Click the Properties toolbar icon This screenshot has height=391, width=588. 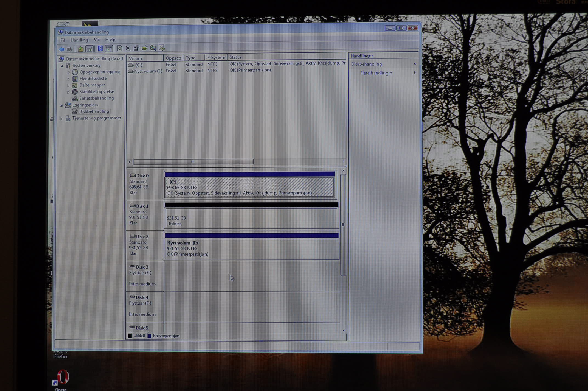click(136, 48)
